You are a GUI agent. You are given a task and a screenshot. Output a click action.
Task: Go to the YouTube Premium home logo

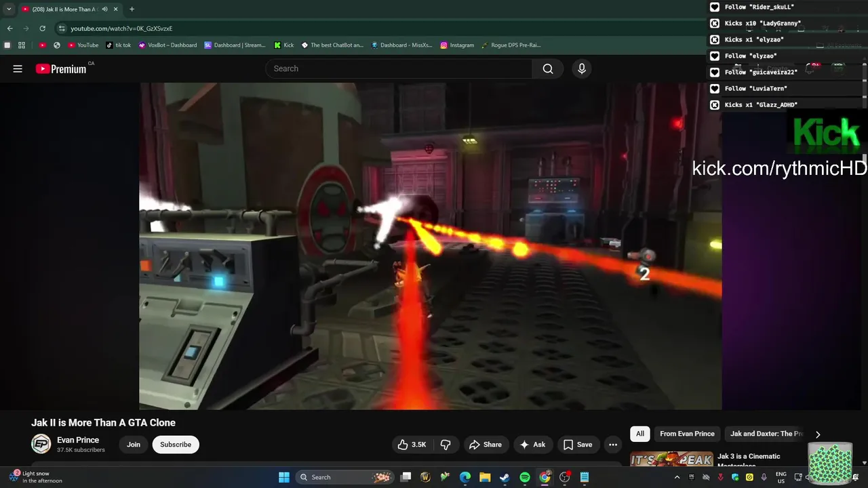[x=61, y=68]
